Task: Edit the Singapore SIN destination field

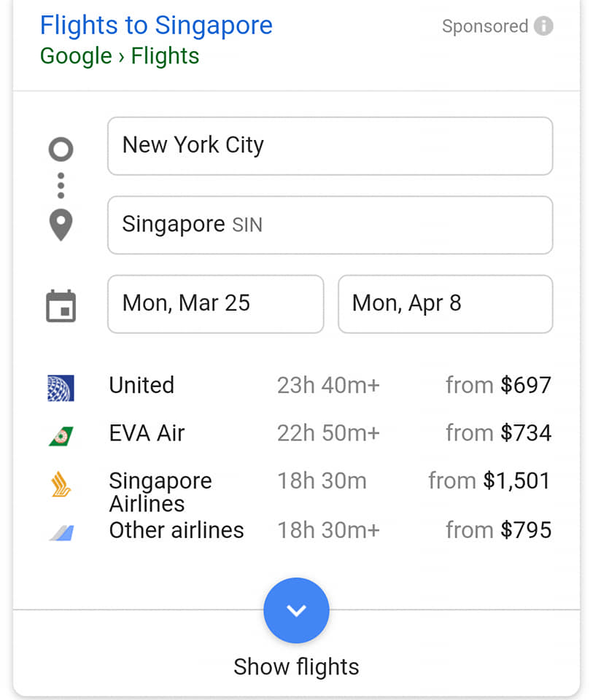Action: click(330, 225)
